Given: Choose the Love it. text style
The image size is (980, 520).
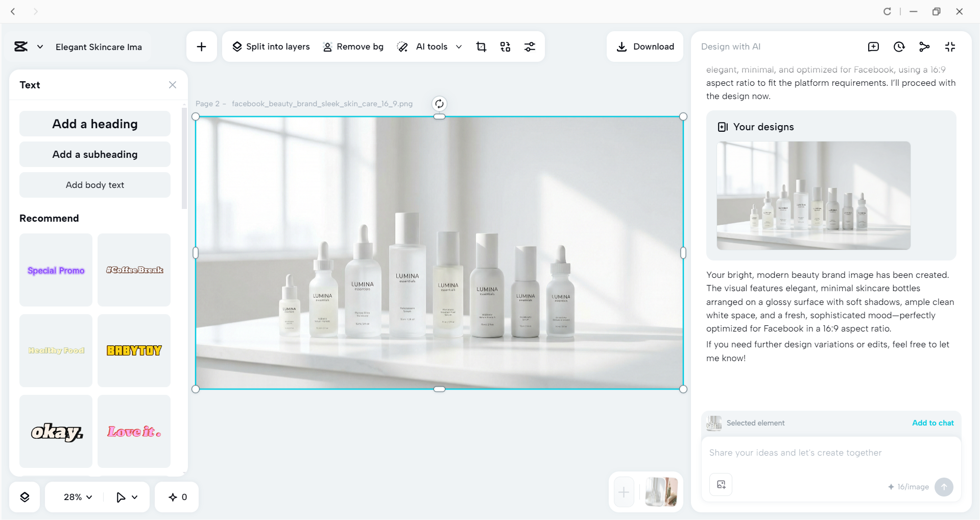Looking at the screenshot, I should (134, 431).
